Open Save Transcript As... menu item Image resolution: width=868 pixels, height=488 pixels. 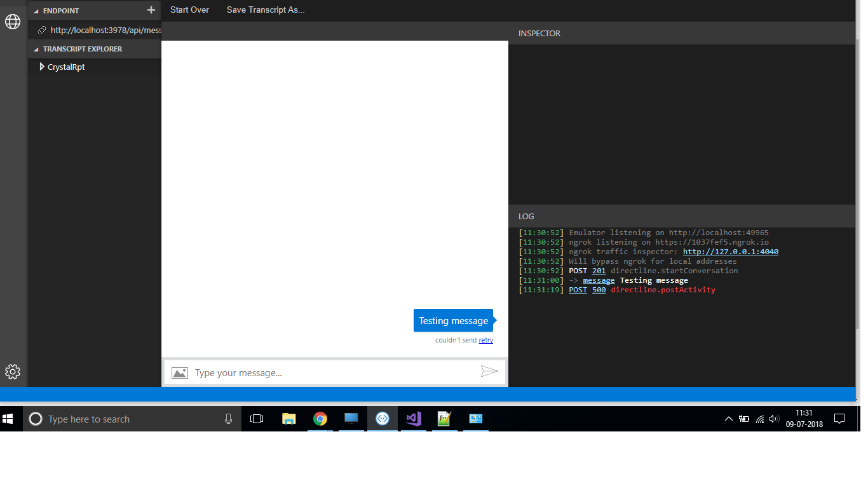click(266, 10)
